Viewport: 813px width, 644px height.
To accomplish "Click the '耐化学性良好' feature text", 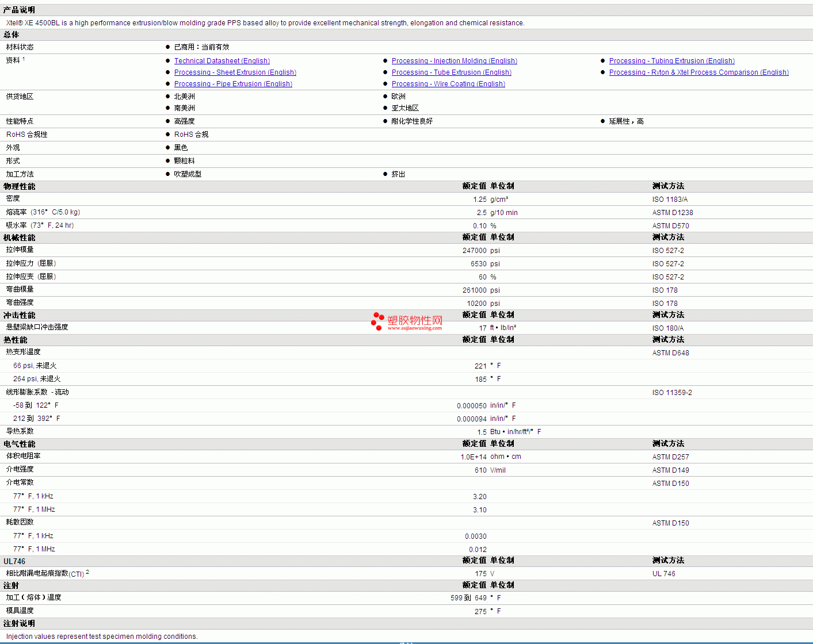I will (412, 121).
